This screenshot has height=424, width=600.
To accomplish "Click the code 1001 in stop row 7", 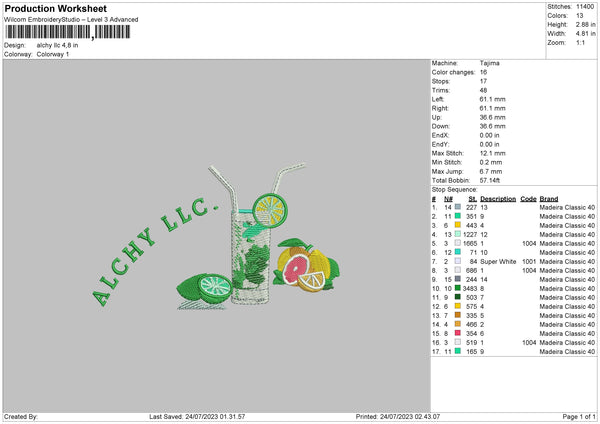I will 529,261.
